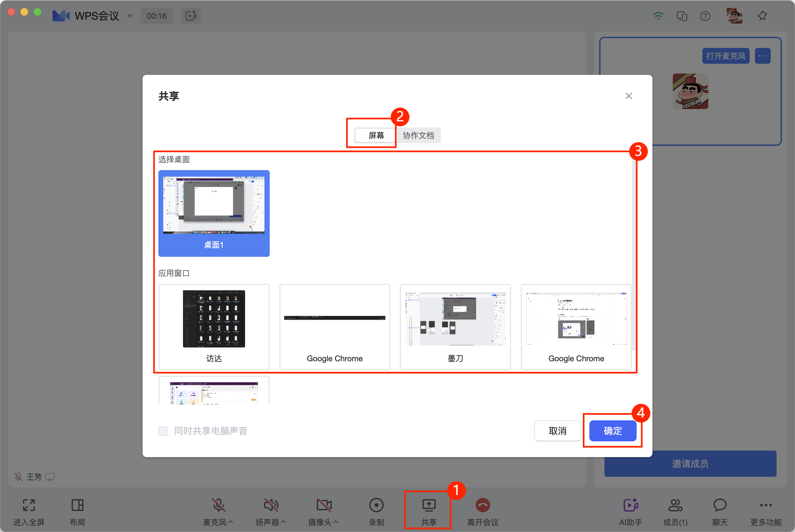Click the red Leave meeting (离开会议) icon
The image size is (795, 532).
point(483,505)
